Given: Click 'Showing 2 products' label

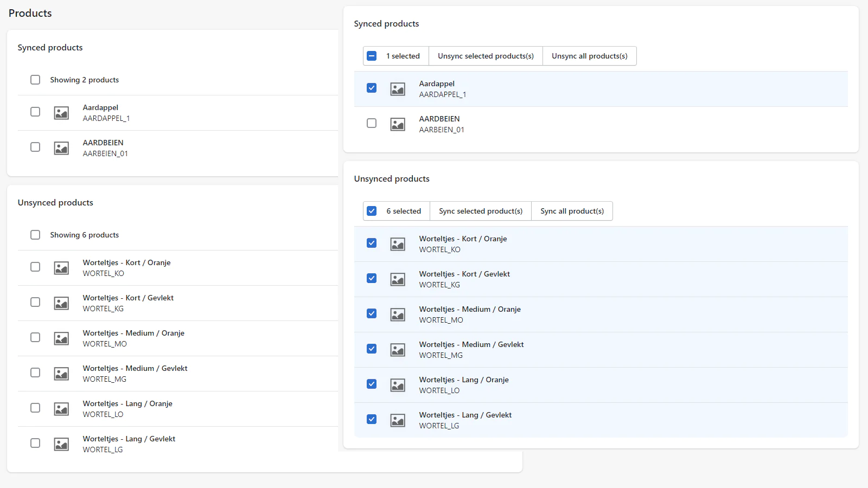Looking at the screenshot, I should (x=85, y=80).
